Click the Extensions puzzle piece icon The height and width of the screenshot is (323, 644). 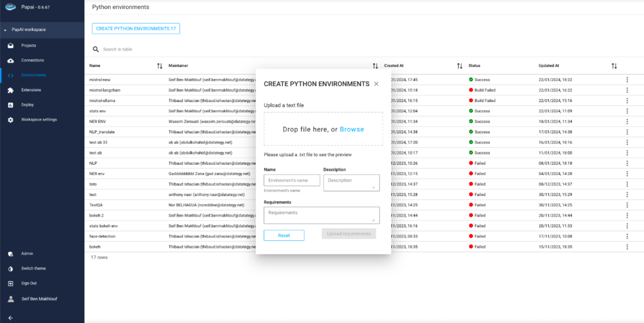(x=11, y=90)
